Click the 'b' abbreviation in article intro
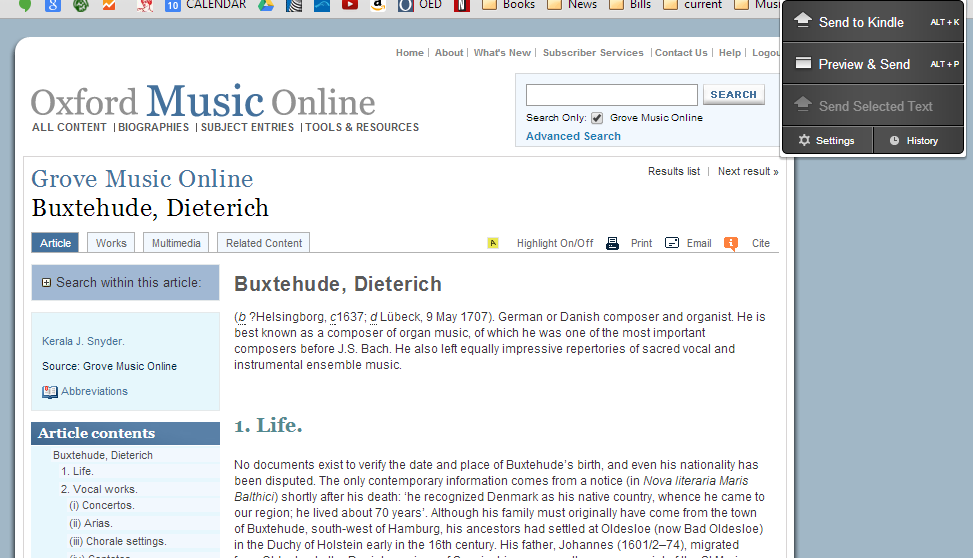Screen dimensions: 973x558 tap(241, 317)
